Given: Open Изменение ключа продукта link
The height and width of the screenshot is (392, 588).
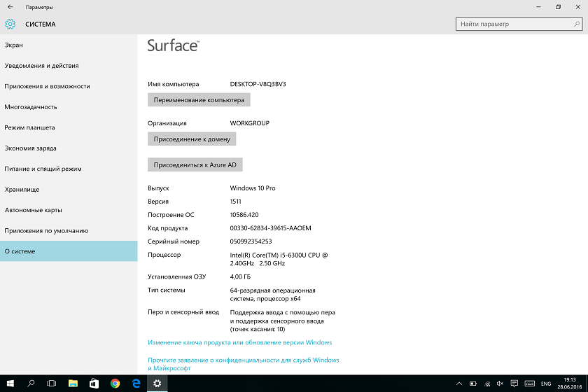Looking at the screenshot, I should click(x=239, y=342).
